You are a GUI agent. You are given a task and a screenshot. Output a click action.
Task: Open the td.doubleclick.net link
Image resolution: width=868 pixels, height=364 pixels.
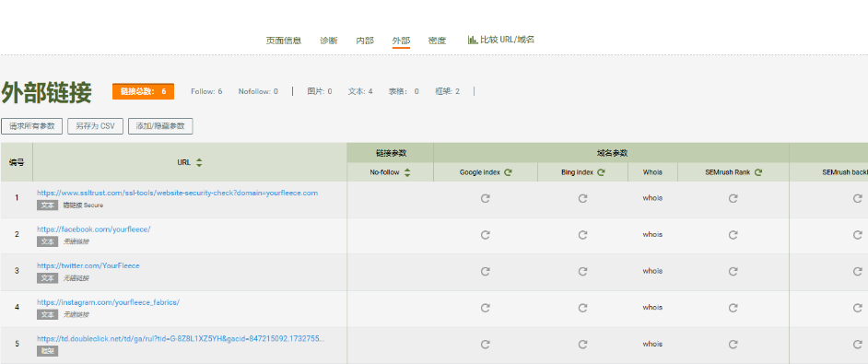[x=181, y=338]
